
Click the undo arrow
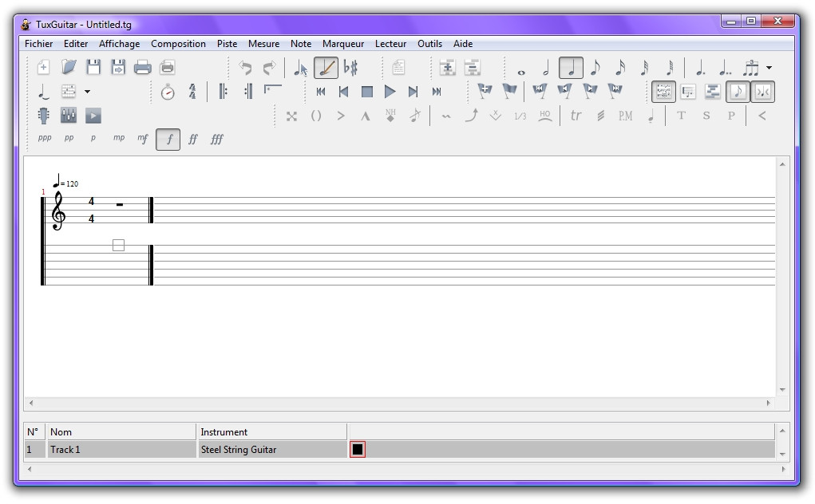coord(245,67)
